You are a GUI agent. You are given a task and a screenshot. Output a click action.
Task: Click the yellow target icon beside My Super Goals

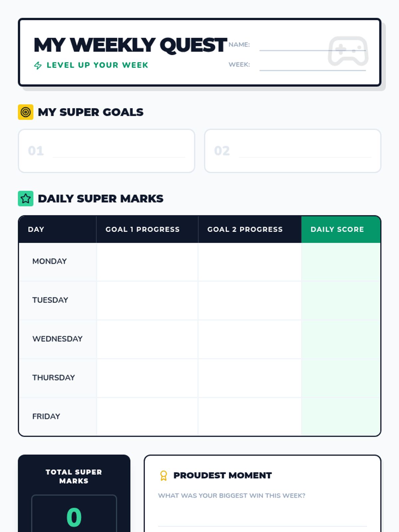(x=26, y=112)
